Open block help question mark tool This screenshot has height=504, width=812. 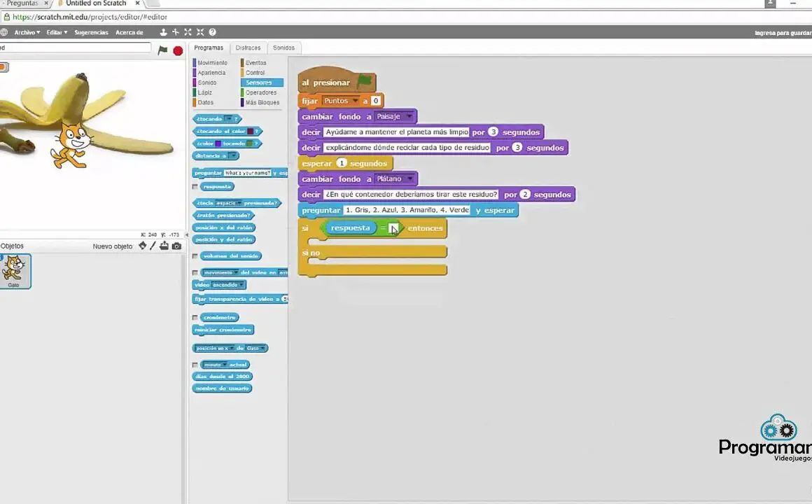[212, 32]
